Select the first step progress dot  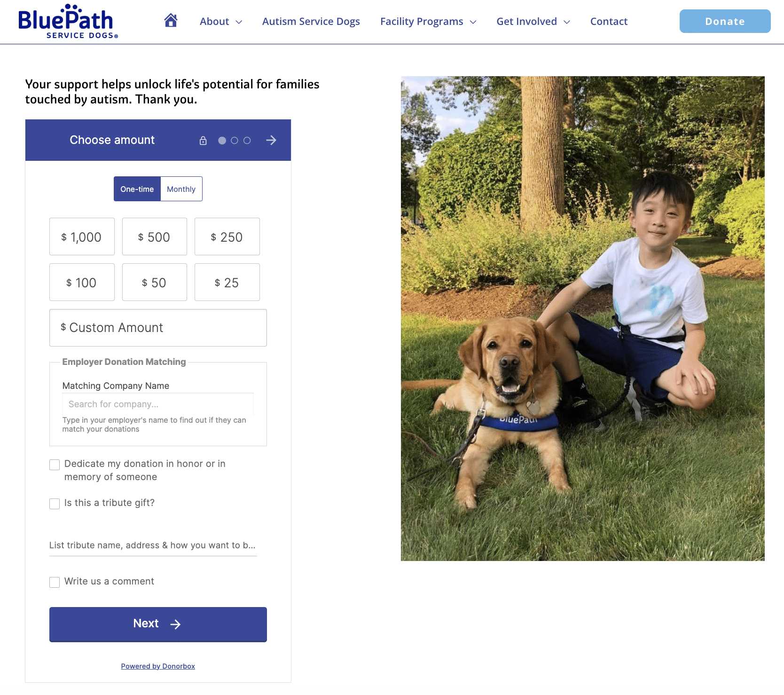(222, 141)
